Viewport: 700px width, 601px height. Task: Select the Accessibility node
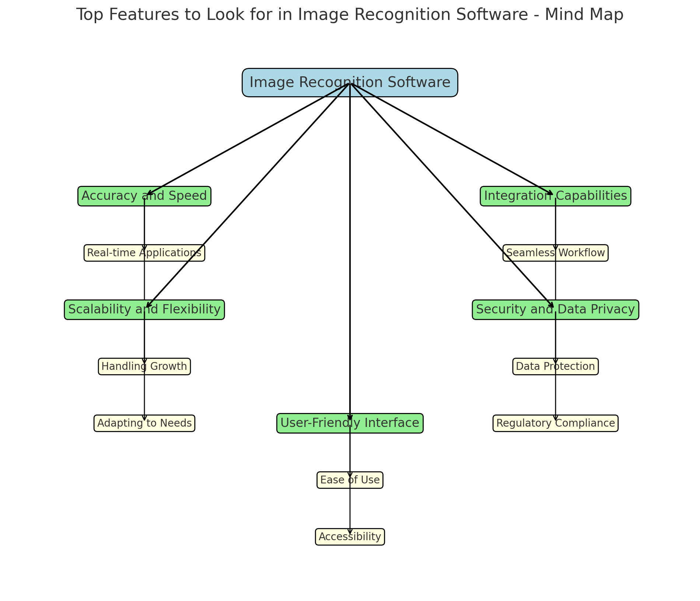350,536
